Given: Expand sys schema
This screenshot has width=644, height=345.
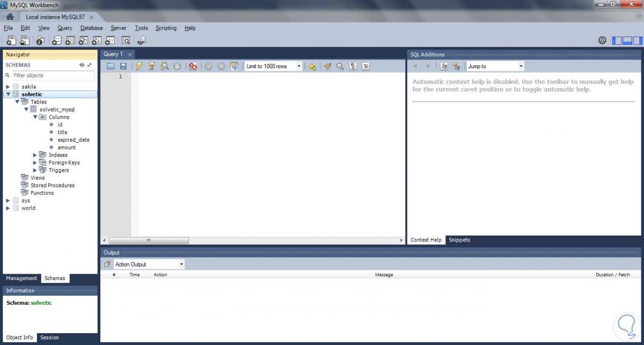Looking at the screenshot, I should click(x=8, y=201).
